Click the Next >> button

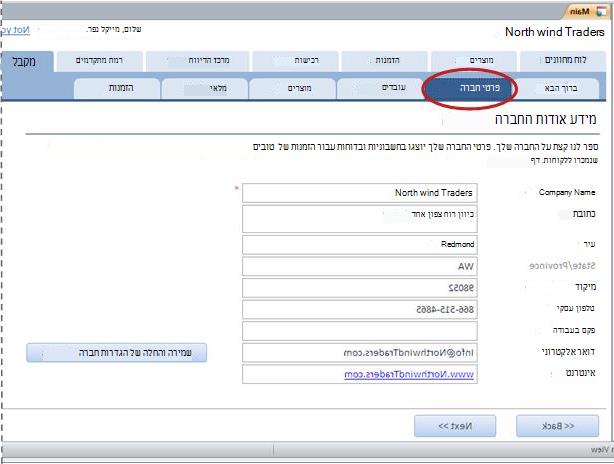455,426
